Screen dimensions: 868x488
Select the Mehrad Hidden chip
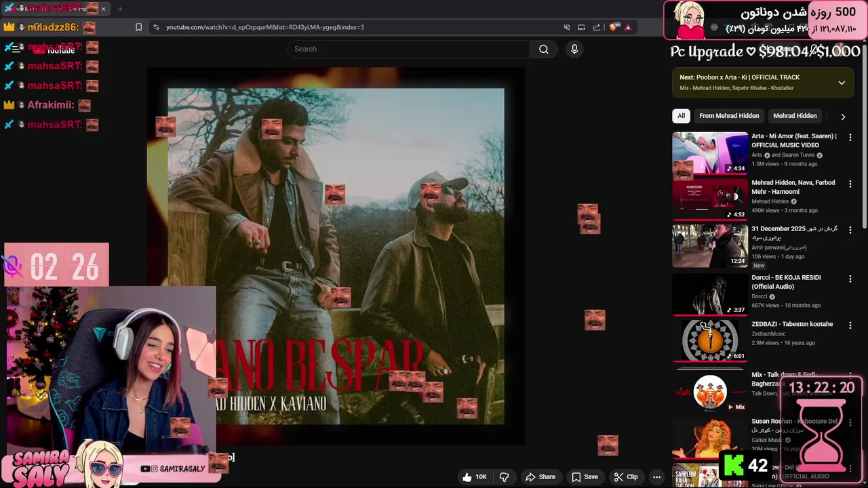click(x=795, y=116)
